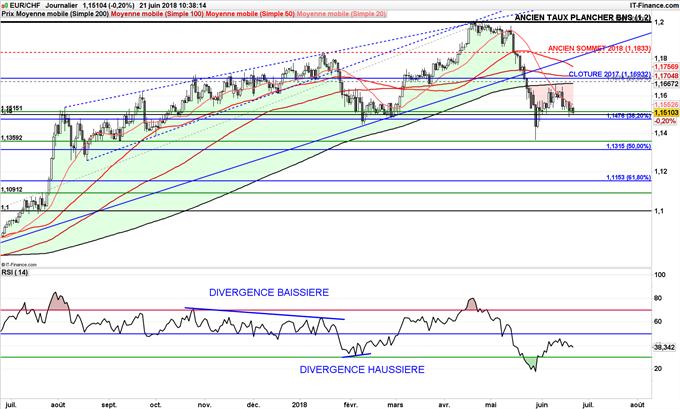The width and height of the screenshot is (680, 409).
Task: Click the 38,342 RSI value tag
Action: pyautogui.click(x=664, y=347)
